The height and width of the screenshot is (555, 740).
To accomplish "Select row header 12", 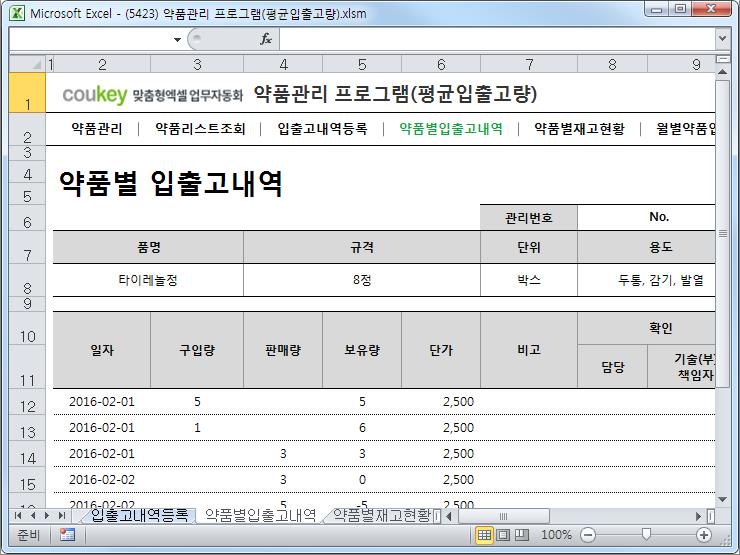I will (x=27, y=402).
